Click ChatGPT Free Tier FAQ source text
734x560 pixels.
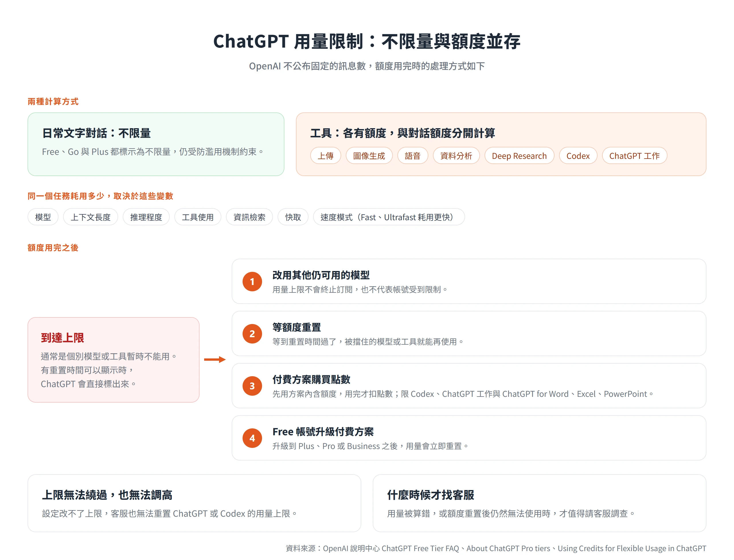tap(420, 548)
